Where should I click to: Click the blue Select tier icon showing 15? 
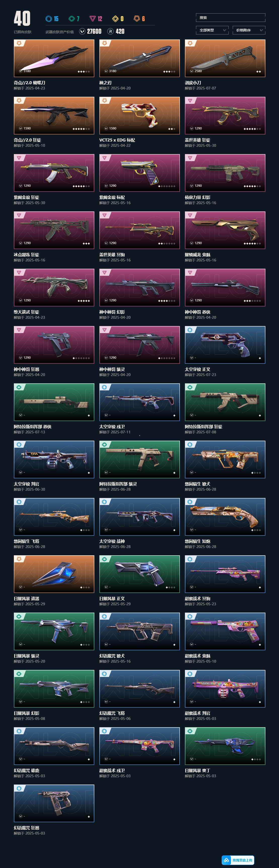tap(49, 19)
